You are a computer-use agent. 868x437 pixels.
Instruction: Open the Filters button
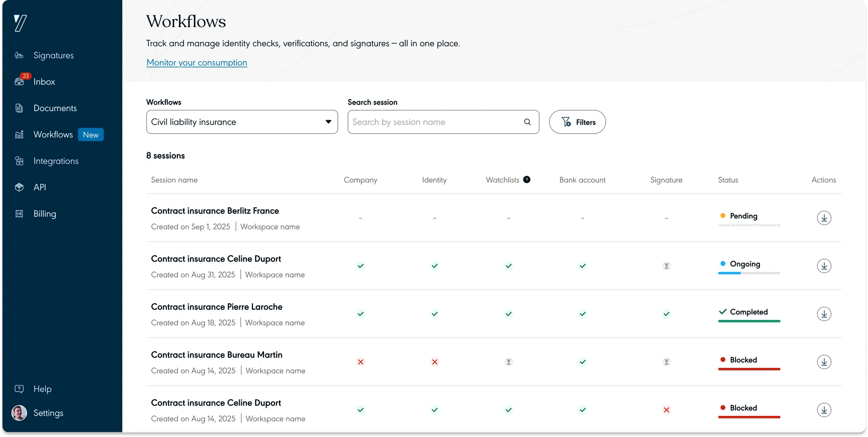tap(577, 122)
